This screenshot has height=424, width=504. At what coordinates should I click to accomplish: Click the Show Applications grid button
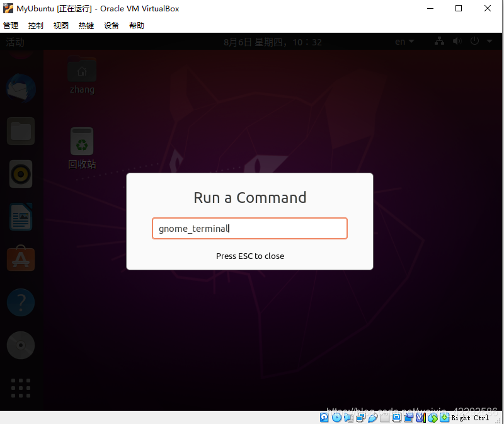pos(21,388)
